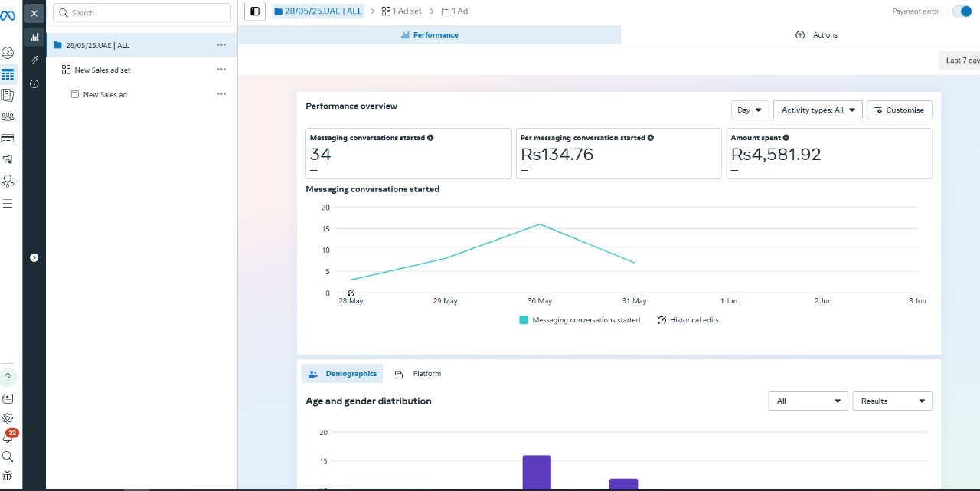Toggle Historical edits legend item

click(688, 320)
